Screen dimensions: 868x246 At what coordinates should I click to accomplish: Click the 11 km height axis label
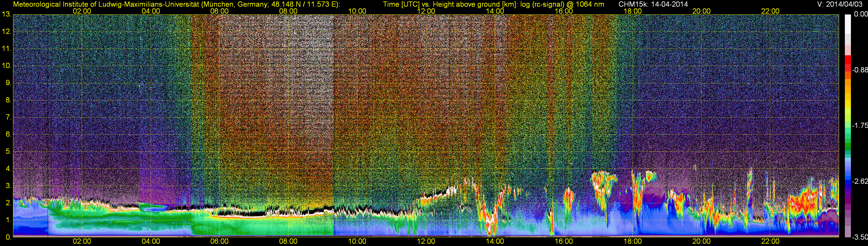click(6, 49)
